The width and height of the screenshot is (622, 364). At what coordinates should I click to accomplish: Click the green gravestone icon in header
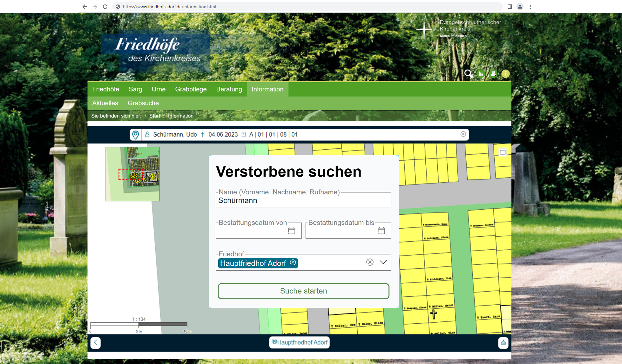pos(493,74)
